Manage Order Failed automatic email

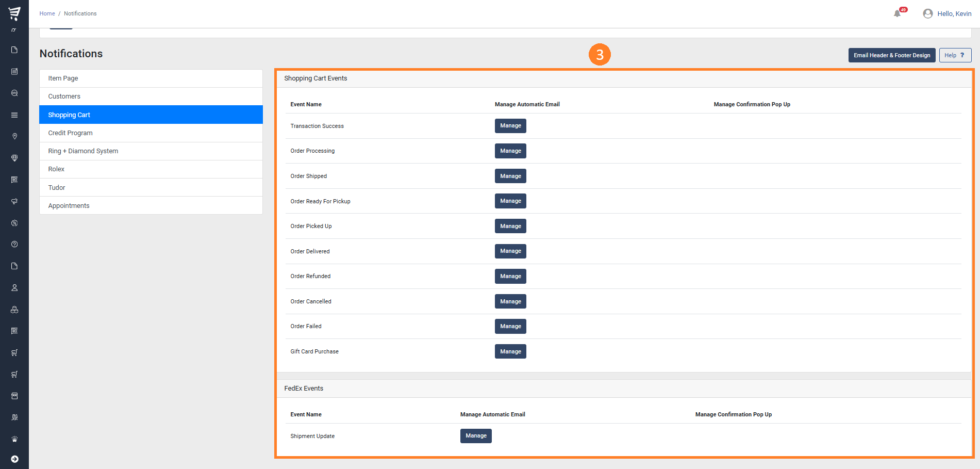[510, 326]
